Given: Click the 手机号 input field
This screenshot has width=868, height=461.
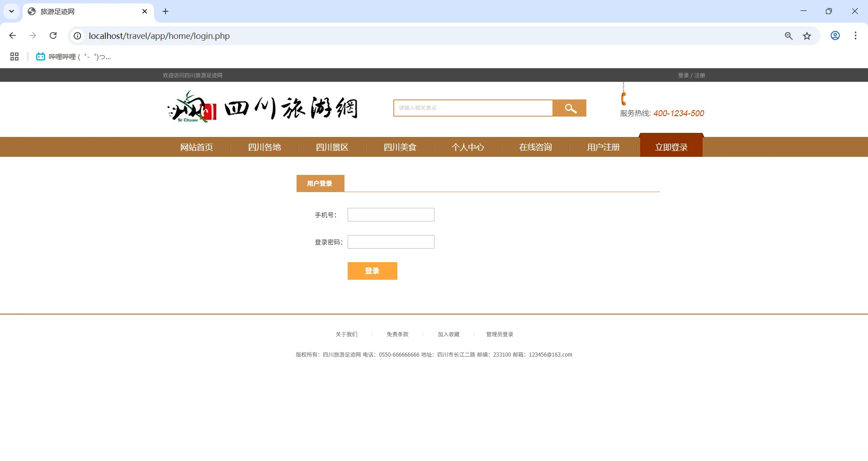Looking at the screenshot, I should pos(391,215).
